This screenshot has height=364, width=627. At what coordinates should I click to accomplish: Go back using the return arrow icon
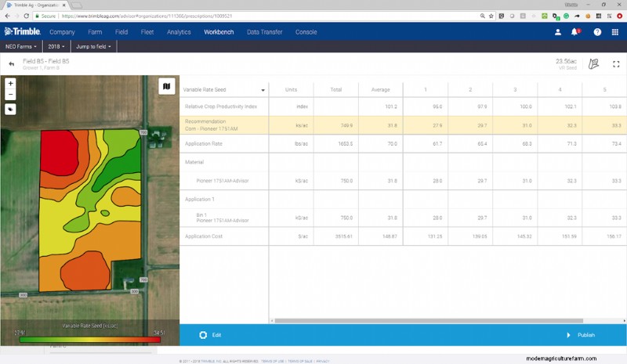click(x=12, y=63)
